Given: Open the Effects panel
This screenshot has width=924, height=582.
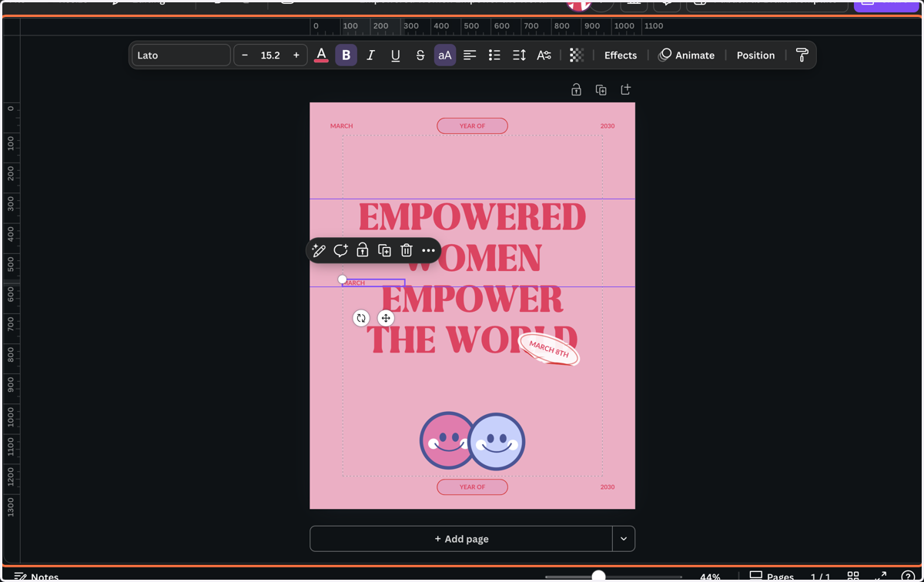Looking at the screenshot, I should (x=621, y=55).
